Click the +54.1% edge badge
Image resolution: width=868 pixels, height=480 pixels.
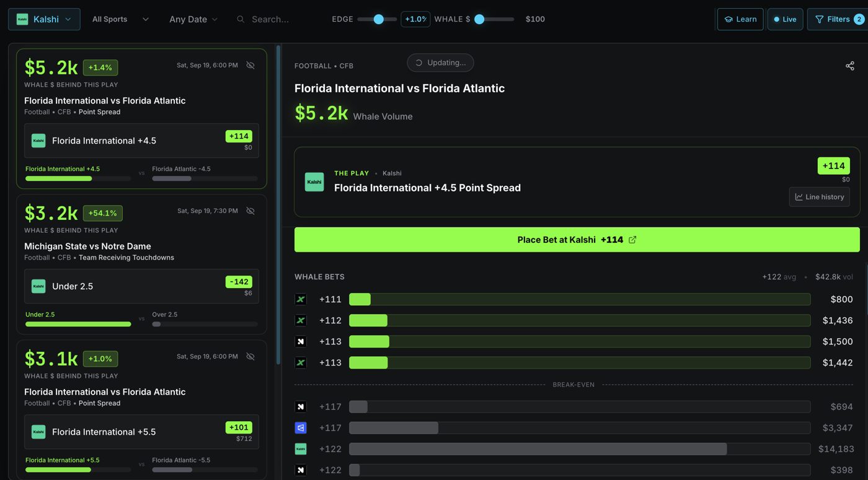point(103,213)
